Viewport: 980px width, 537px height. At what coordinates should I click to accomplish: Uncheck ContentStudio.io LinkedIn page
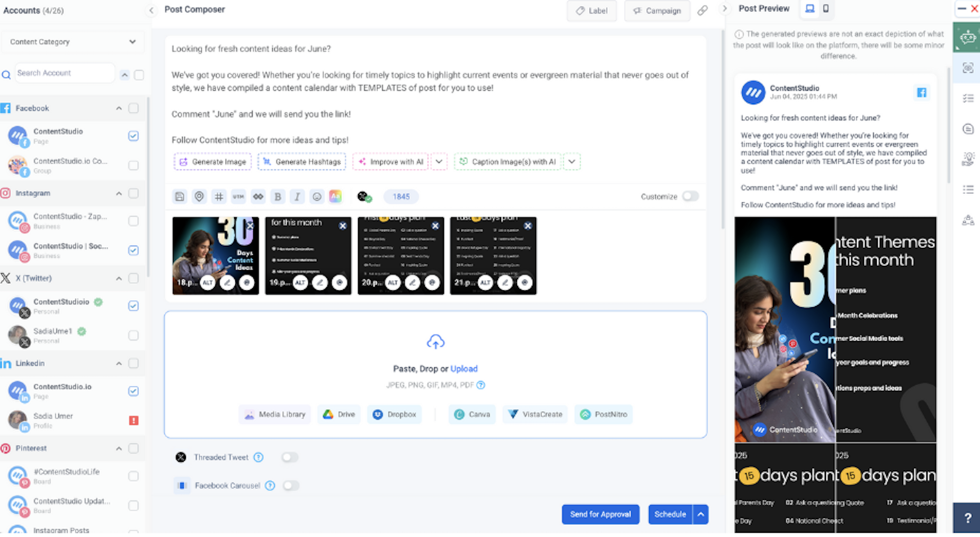coord(133,391)
